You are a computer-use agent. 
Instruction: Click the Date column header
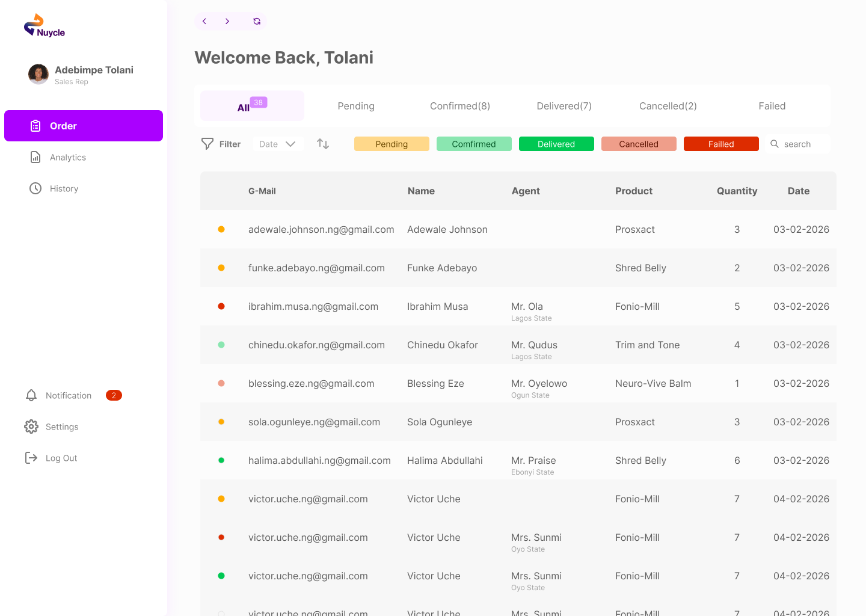(x=799, y=191)
